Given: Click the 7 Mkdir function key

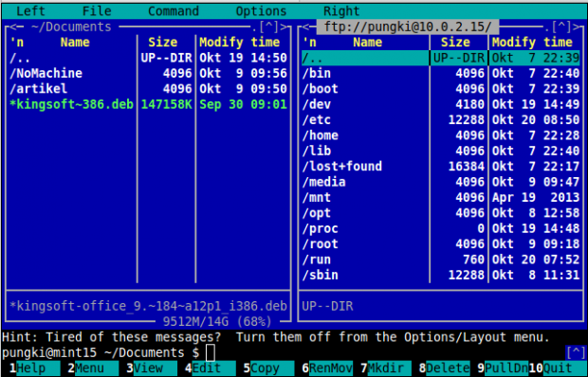Looking at the screenshot, I should point(386,368).
